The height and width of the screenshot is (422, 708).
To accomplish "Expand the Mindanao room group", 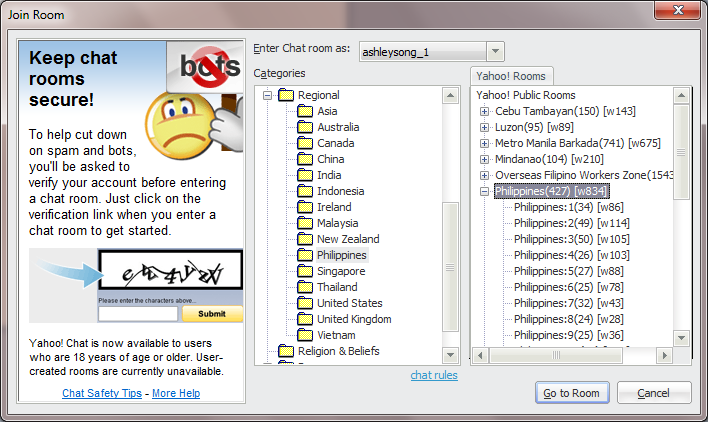I will click(x=484, y=159).
